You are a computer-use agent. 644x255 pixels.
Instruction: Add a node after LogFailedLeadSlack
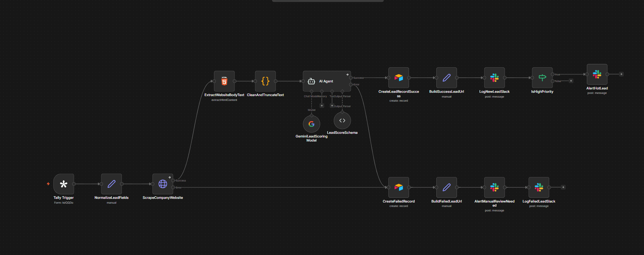point(563,187)
